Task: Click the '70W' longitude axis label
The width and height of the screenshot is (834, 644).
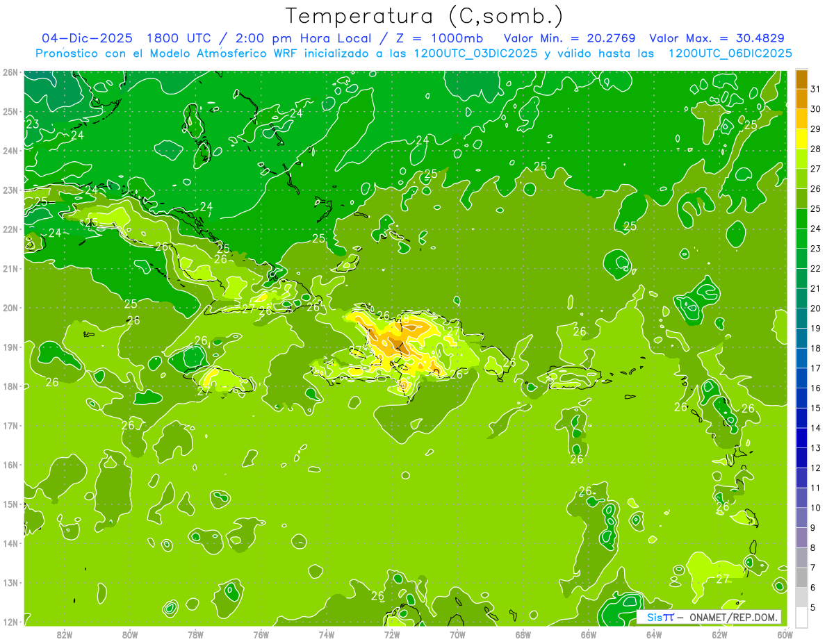Action: [x=457, y=635]
